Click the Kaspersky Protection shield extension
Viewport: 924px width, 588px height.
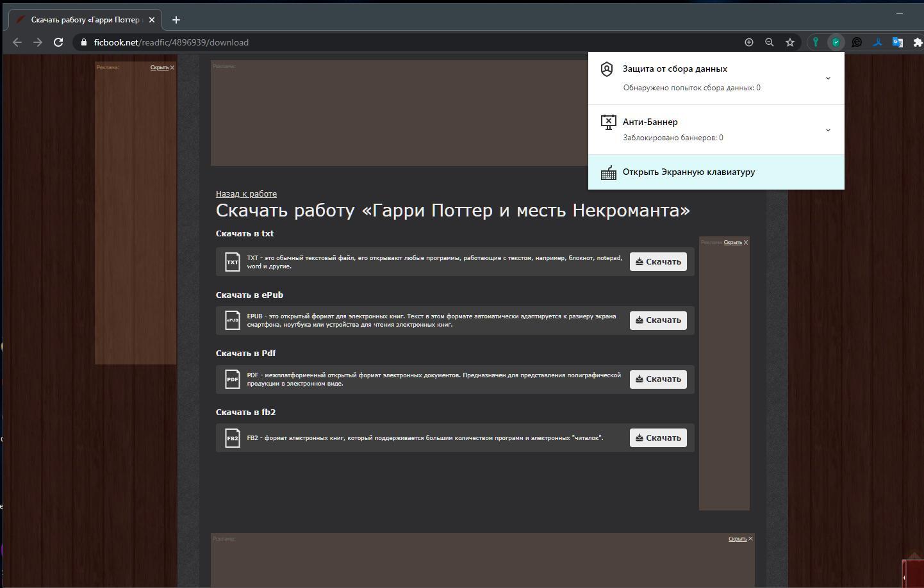836,42
